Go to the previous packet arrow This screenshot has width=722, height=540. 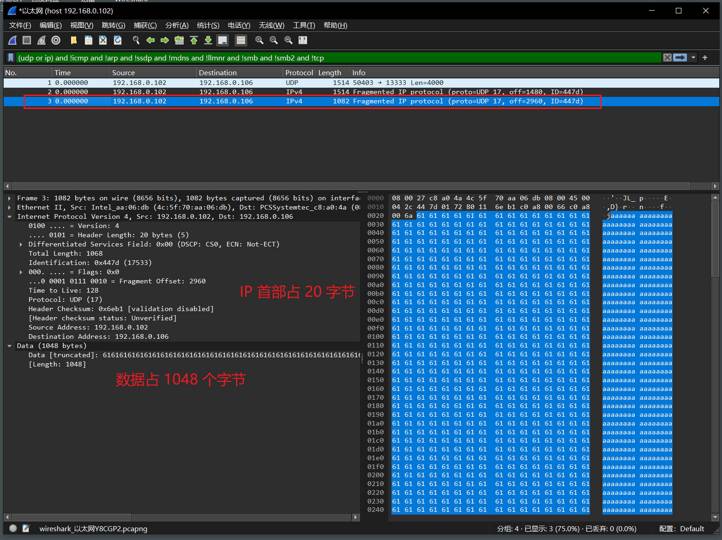tap(150, 41)
